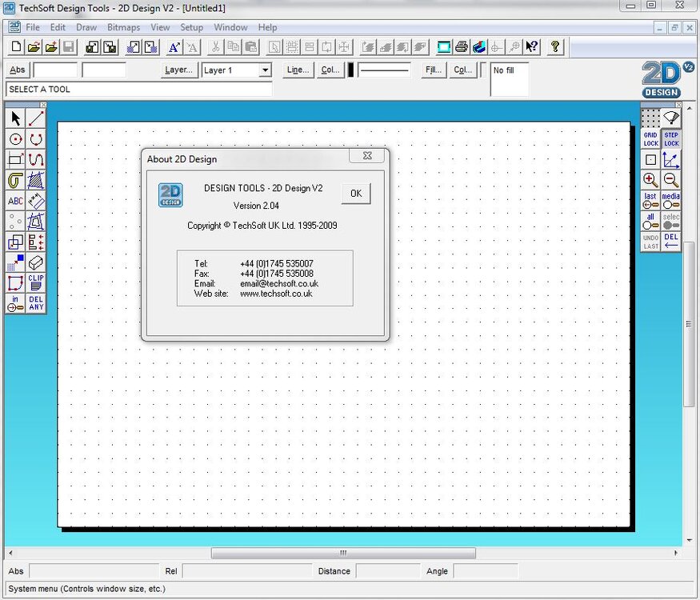Click the Col... button next to Line
700x600 pixels.
pos(330,70)
